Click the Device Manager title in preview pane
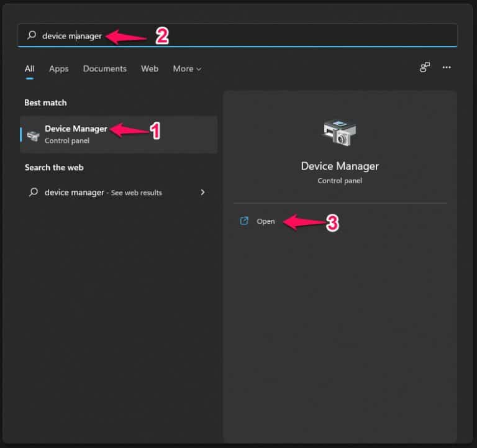 [x=340, y=166]
